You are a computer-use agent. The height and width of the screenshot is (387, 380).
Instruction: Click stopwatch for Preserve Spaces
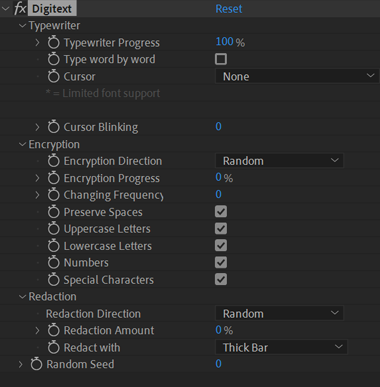click(x=53, y=212)
